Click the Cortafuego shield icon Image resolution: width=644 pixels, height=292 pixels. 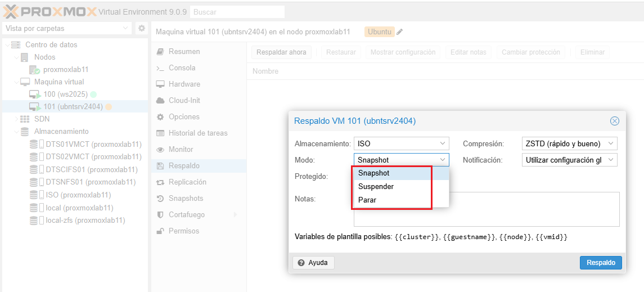[x=160, y=215]
